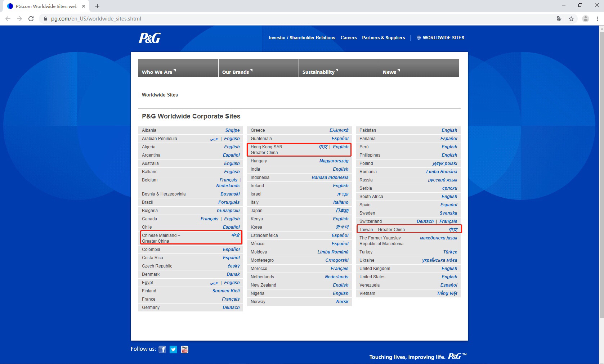
Task: Open a new tab with plus button
Action: pos(97,6)
